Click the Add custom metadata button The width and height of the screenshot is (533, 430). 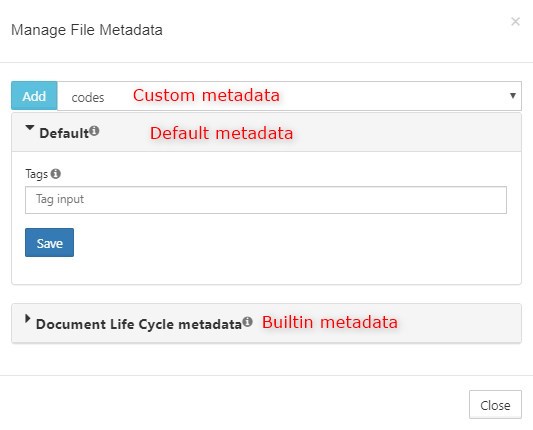click(34, 96)
